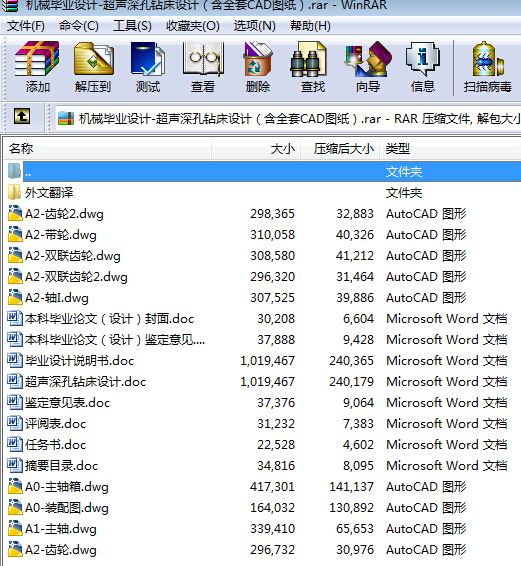Image resolution: width=521 pixels, height=566 pixels.
Task: Sort by Type (类型) column header
Action: (x=450, y=148)
